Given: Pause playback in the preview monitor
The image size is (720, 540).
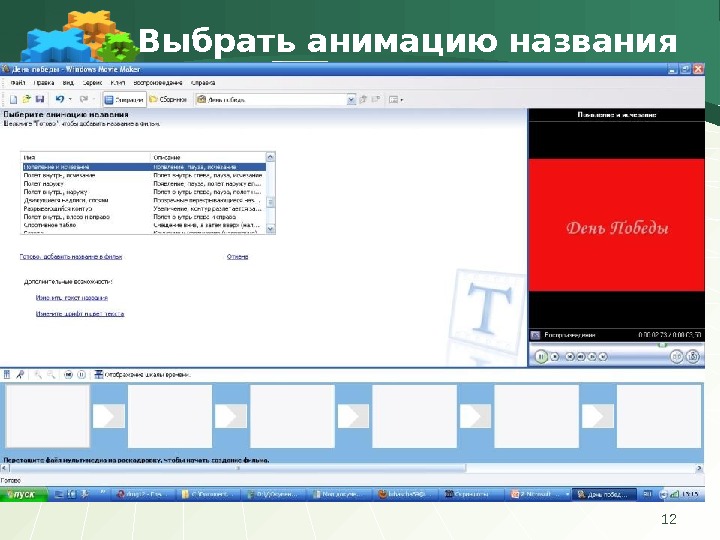Looking at the screenshot, I should click(x=541, y=356).
